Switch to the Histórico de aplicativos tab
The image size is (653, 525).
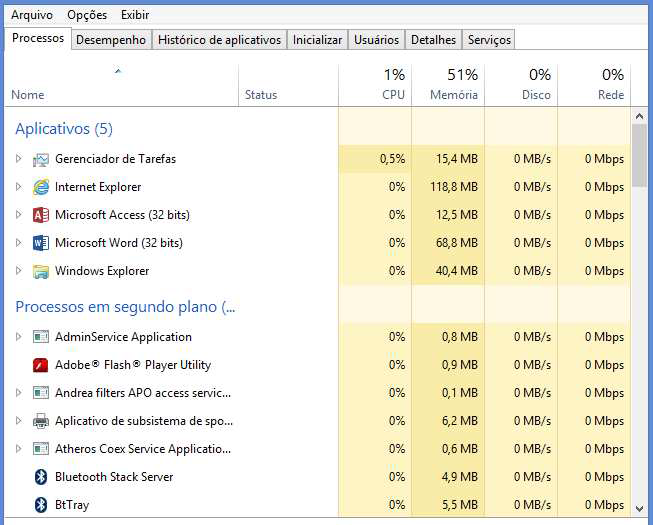[x=219, y=40]
